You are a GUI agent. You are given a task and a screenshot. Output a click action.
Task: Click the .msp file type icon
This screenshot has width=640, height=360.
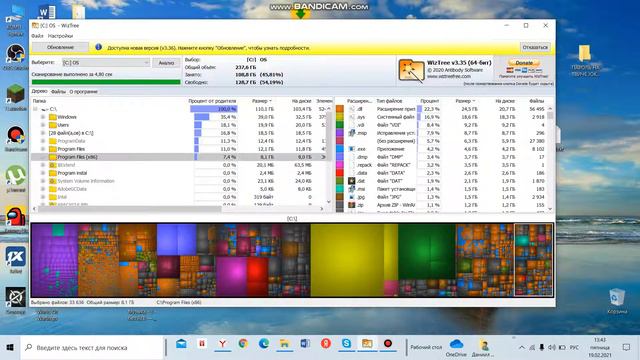tap(352, 133)
